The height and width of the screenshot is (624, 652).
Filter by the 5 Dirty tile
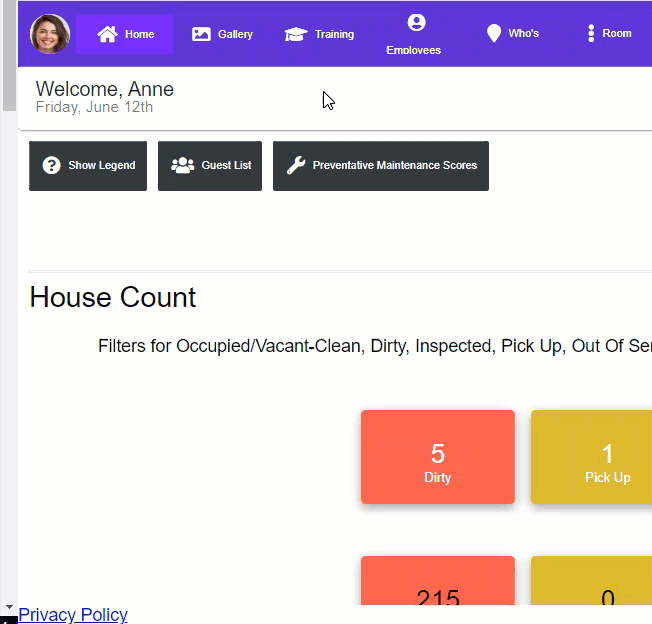pyautogui.click(x=437, y=457)
